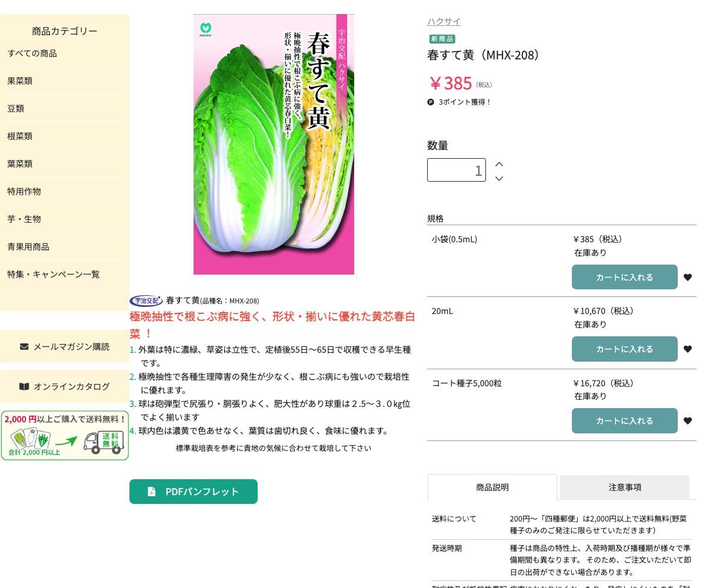Image resolution: width=706 pixels, height=588 pixels.
Task: Open メールマガジン購読 envelope link
Action: [65, 346]
